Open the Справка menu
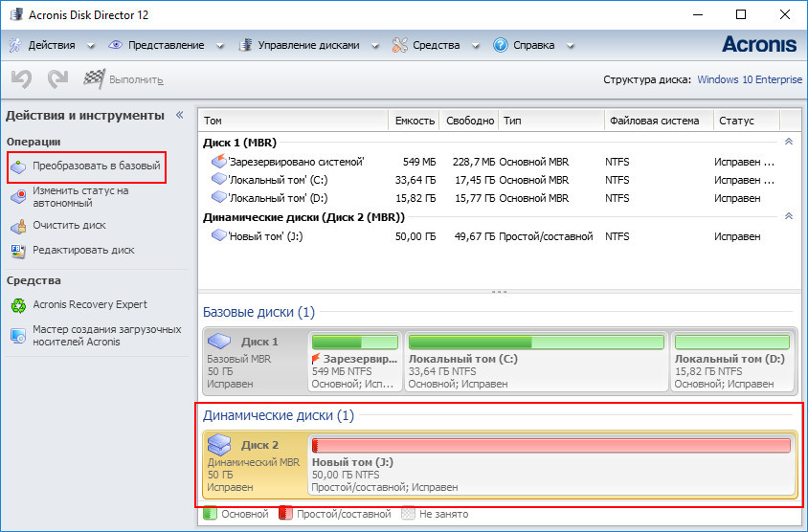 pos(534,45)
